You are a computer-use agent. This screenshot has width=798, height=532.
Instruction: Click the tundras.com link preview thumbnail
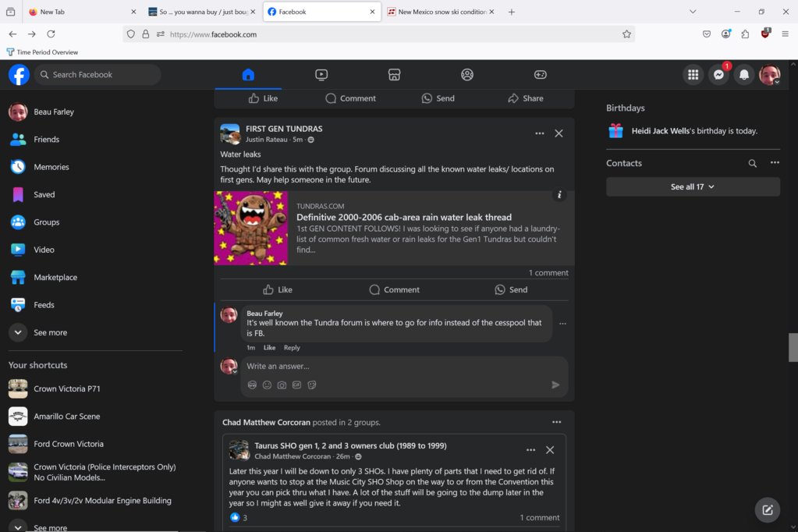pyautogui.click(x=251, y=228)
